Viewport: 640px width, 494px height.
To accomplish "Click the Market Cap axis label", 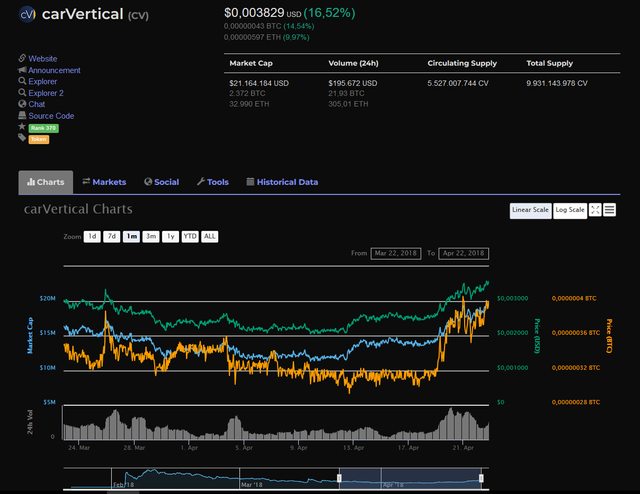I will pos(30,335).
